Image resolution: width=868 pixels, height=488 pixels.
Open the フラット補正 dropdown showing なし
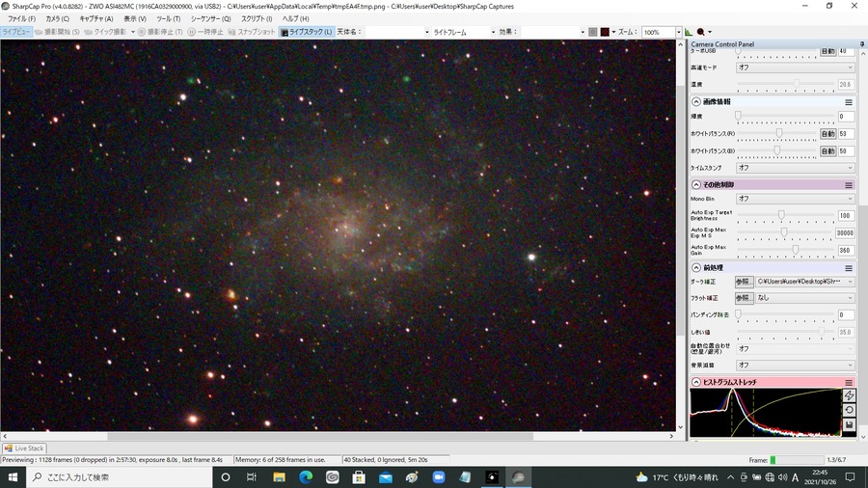(805, 298)
